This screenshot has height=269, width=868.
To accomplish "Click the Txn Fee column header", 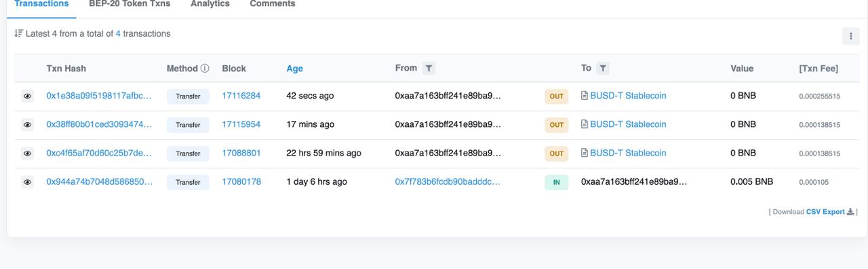I will click(x=818, y=69).
